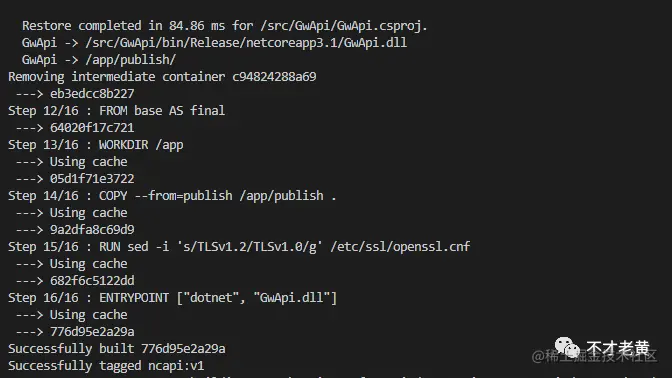Screen dimensions: 672x378
Task: Click the 稀土掘金技术社区 watermark text
Action: [x=594, y=356]
